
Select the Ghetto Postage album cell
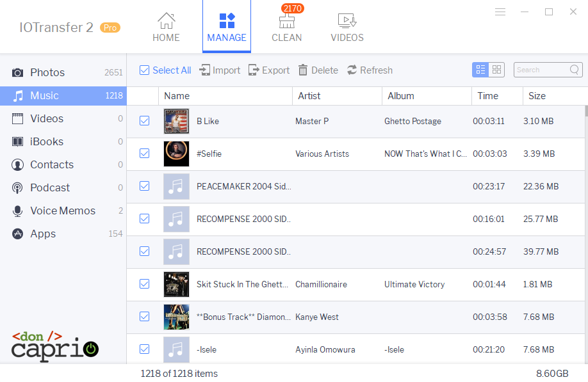tap(412, 121)
